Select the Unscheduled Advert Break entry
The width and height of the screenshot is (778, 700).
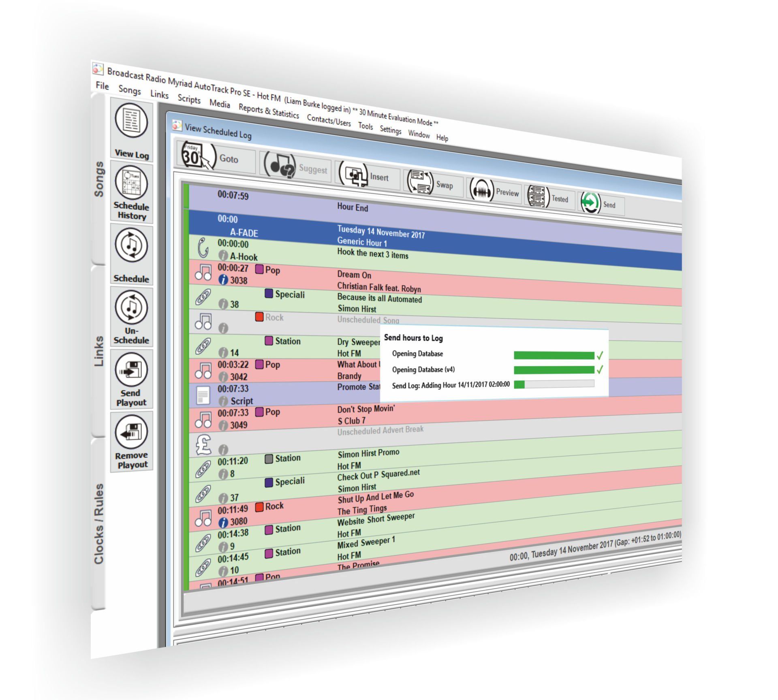coord(380,431)
